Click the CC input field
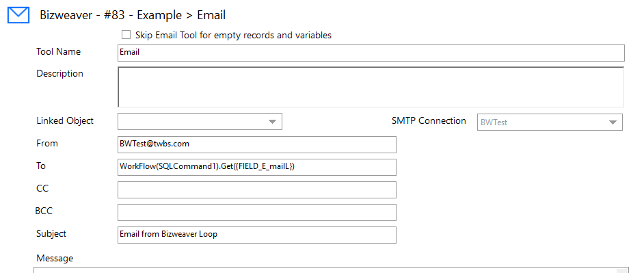 [x=256, y=190]
